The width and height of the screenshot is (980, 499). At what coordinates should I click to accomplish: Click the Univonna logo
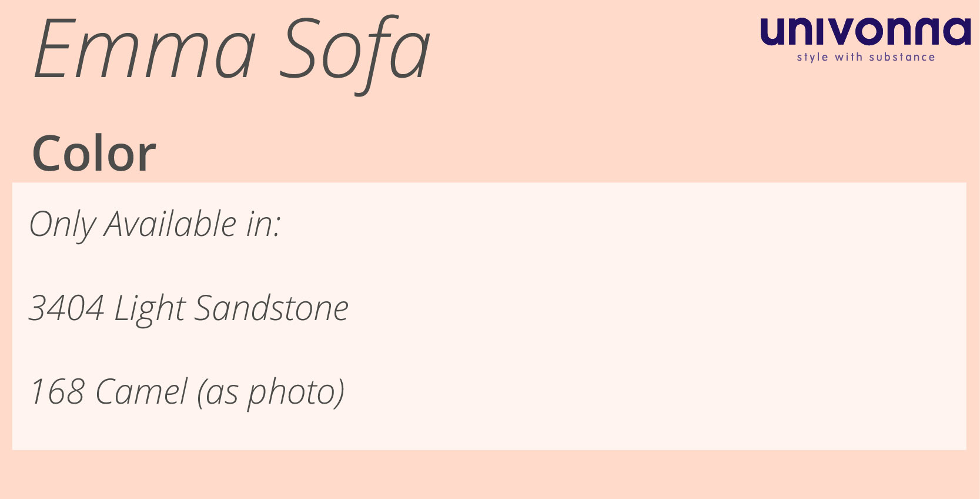(865, 32)
